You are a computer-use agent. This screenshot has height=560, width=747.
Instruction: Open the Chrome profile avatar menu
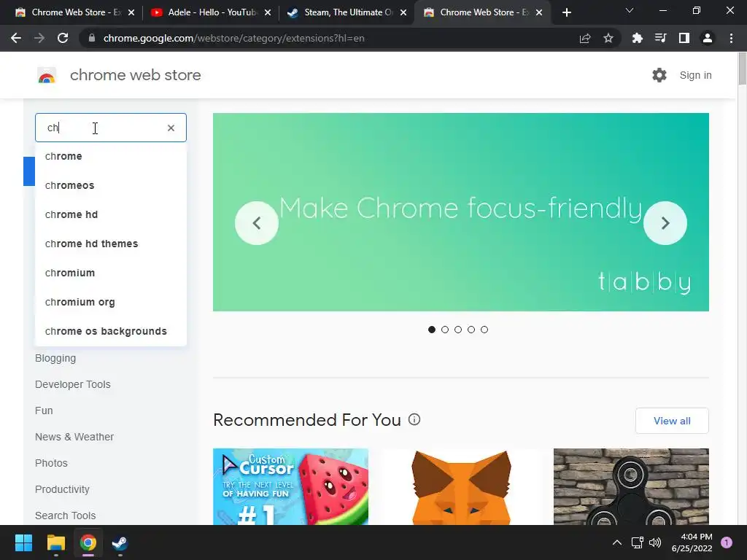(x=708, y=38)
